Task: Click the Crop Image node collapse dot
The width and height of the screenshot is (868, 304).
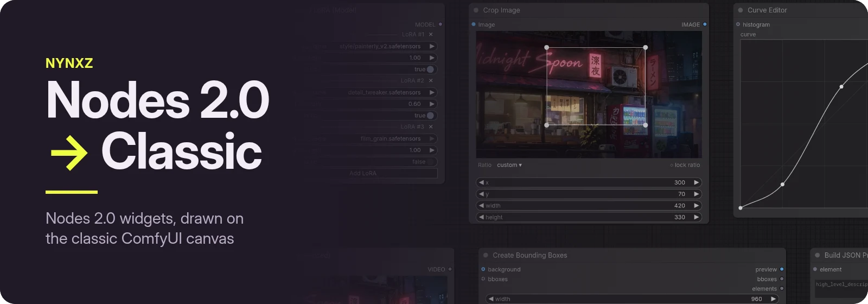Action: [476, 10]
